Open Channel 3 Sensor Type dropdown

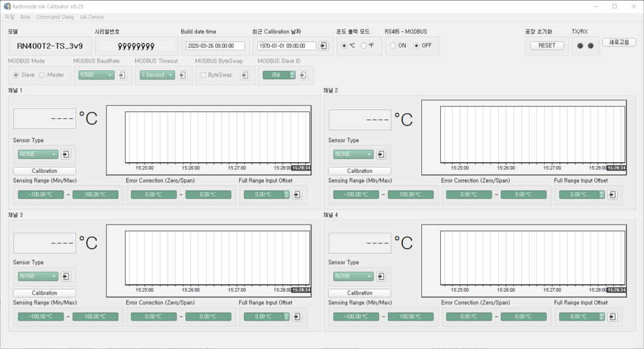tap(38, 276)
